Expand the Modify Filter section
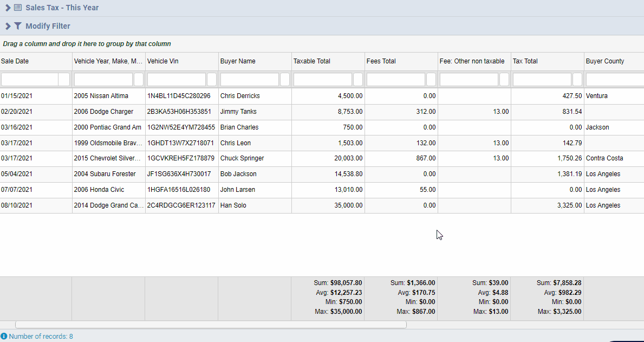Screen dimensions: 644x342 (7, 26)
